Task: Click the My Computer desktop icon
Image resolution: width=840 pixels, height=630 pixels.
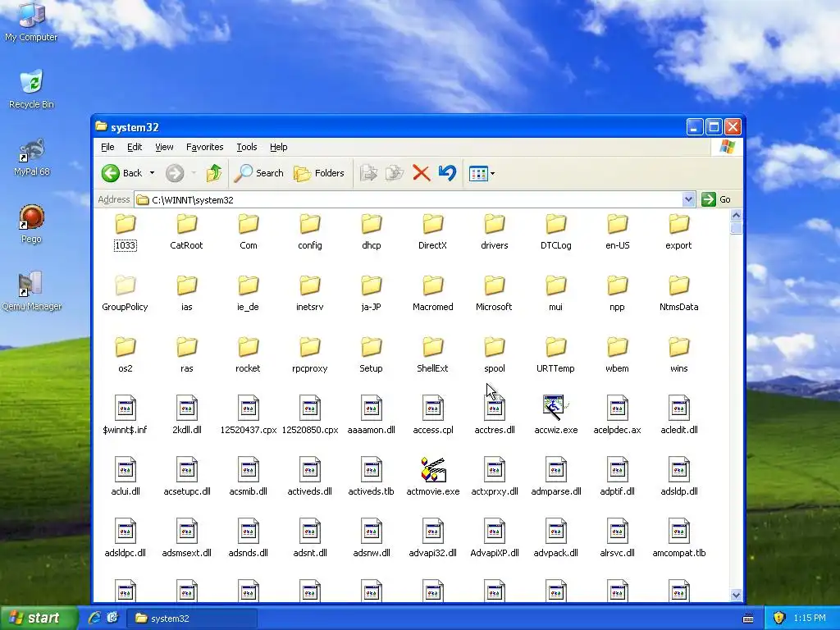Action: click(x=31, y=22)
